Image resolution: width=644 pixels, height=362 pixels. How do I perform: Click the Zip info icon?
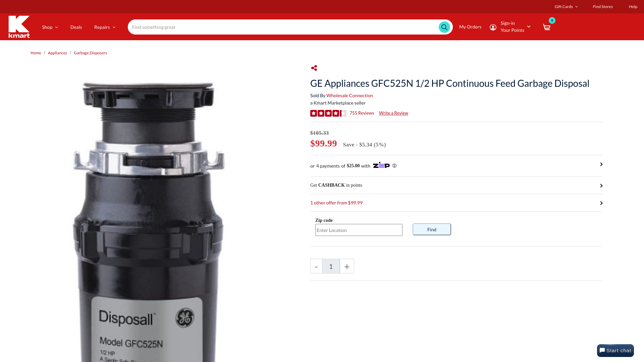coord(394,166)
